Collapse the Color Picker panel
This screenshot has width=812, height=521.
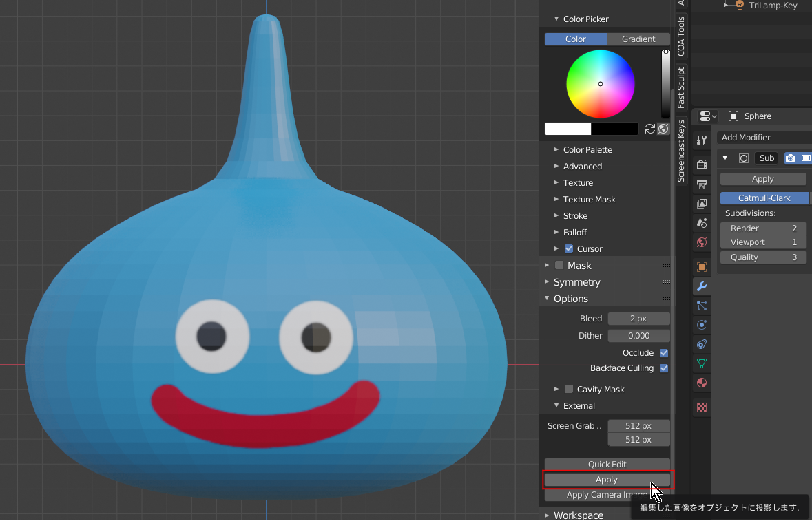point(556,19)
